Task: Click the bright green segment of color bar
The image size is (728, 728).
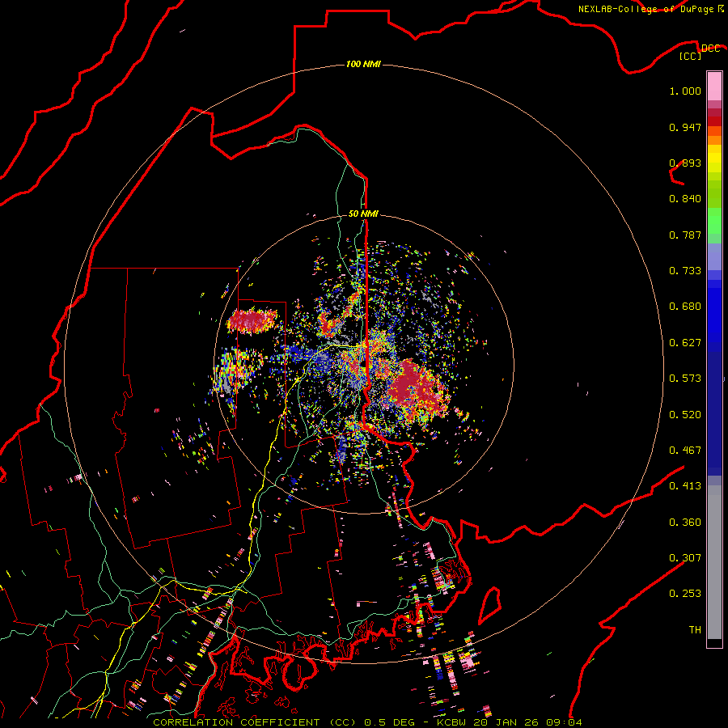Action: (x=714, y=221)
